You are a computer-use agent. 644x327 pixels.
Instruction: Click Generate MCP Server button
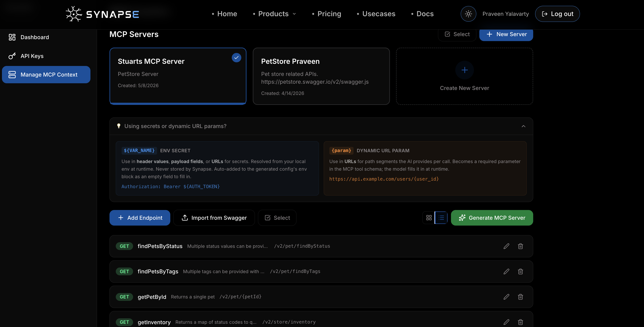coord(492,218)
